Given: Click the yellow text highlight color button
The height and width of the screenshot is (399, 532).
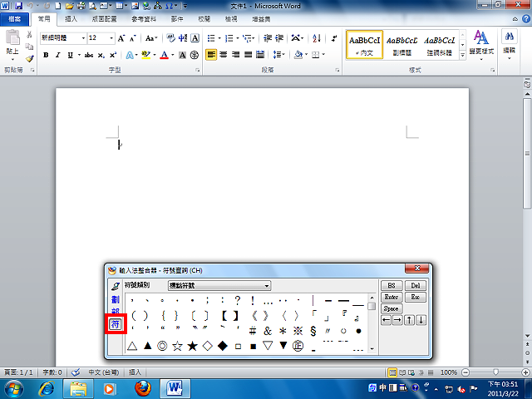Looking at the screenshot, I should 146,55.
